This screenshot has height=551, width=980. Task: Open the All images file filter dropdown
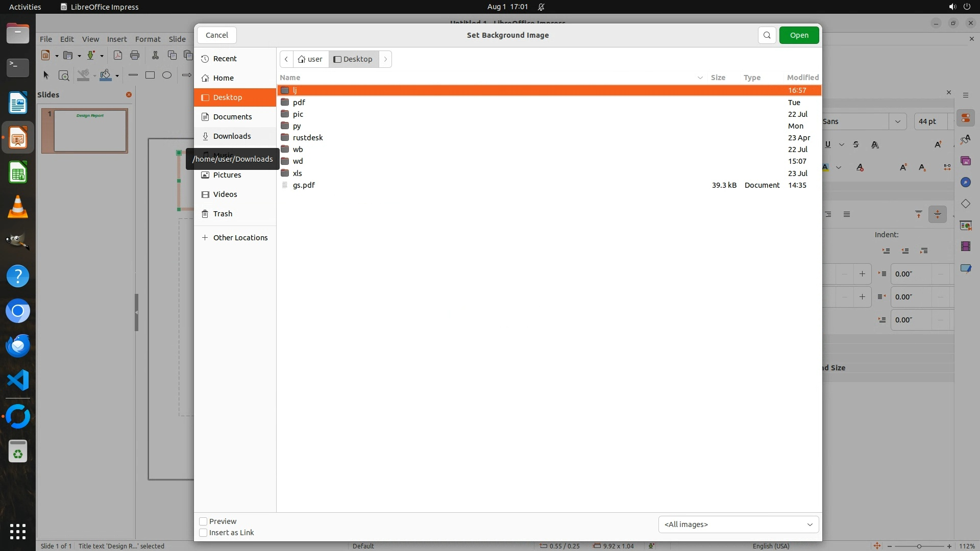(738, 524)
